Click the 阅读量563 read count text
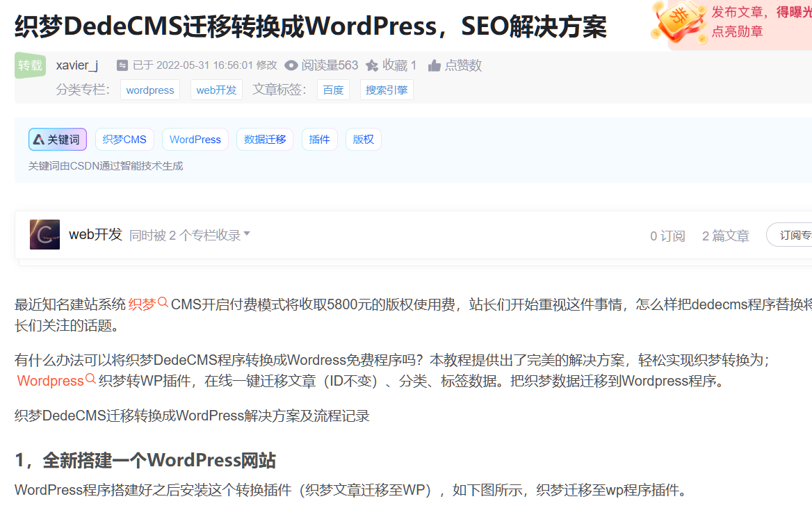The image size is (812, 524). coord(330,65)
